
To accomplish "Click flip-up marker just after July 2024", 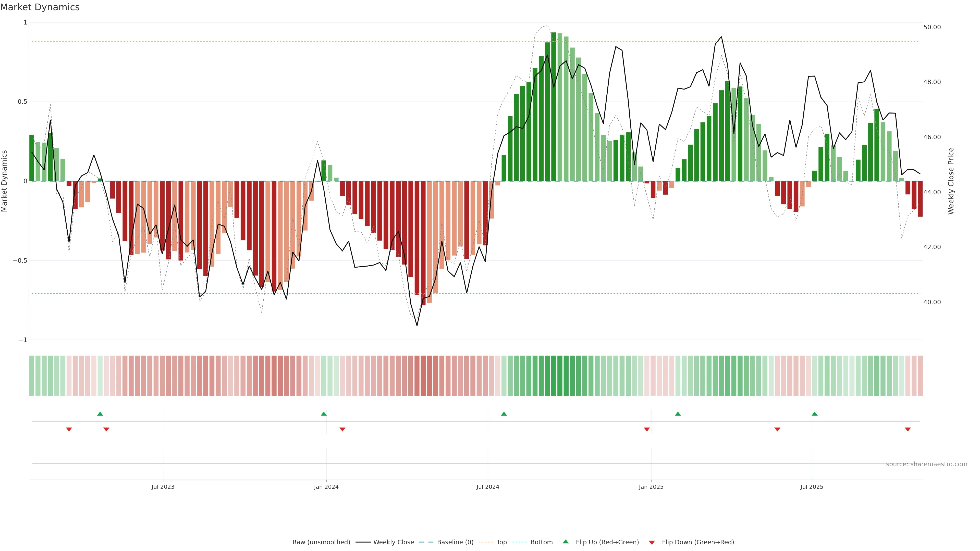I will 504,414.
